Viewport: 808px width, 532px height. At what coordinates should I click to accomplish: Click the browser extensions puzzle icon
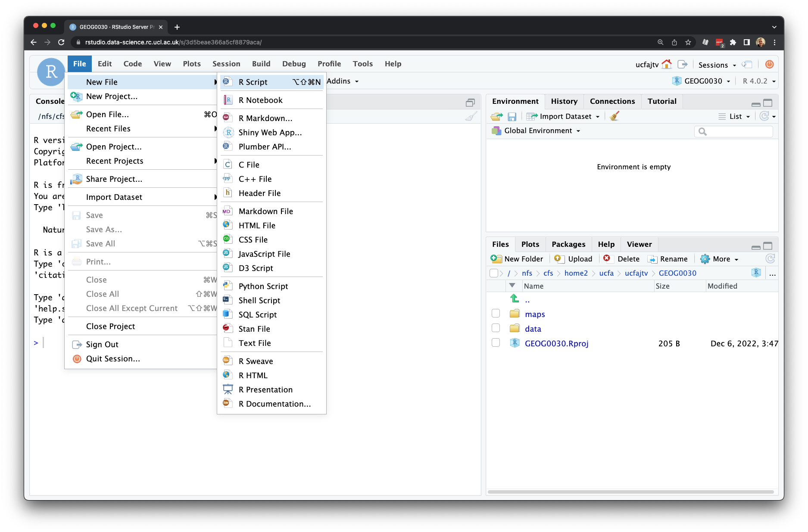click(x=733, y=42)
